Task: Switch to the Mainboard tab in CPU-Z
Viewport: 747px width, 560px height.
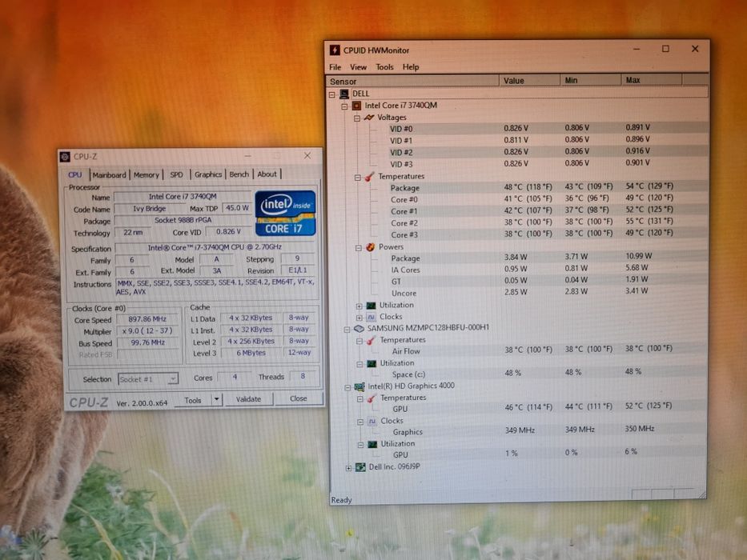Action: 109,174
